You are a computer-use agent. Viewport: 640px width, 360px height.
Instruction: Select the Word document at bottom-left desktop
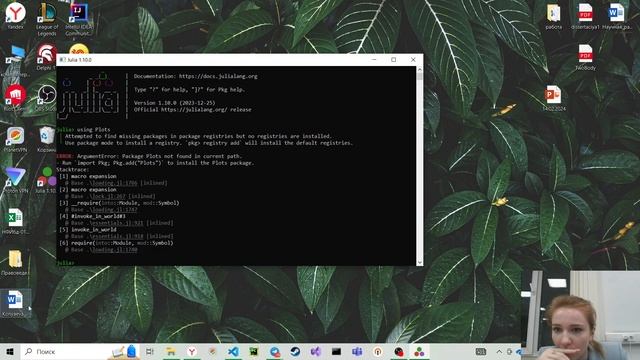click(15, 303)
